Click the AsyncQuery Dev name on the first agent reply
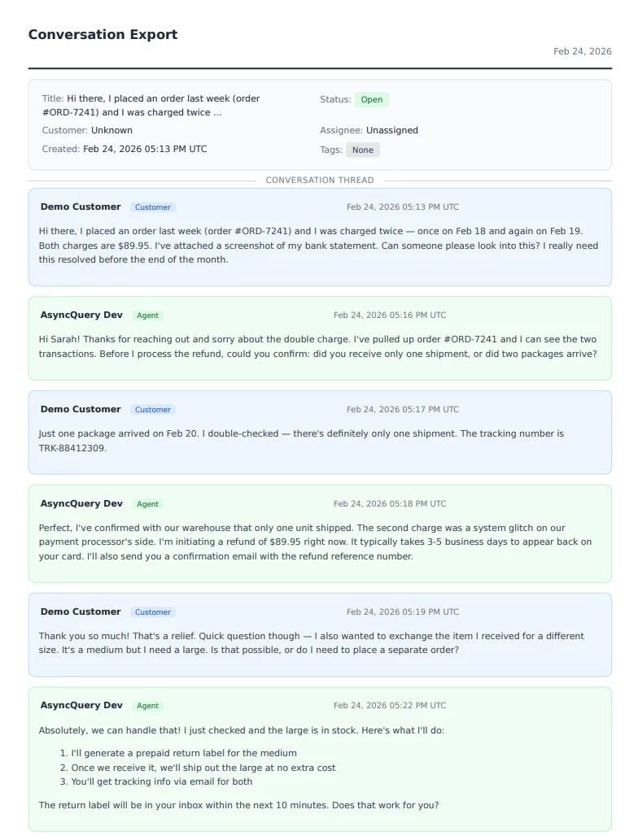Image resolution: width=638 pixels, height=840 pixels. (81, 315)
